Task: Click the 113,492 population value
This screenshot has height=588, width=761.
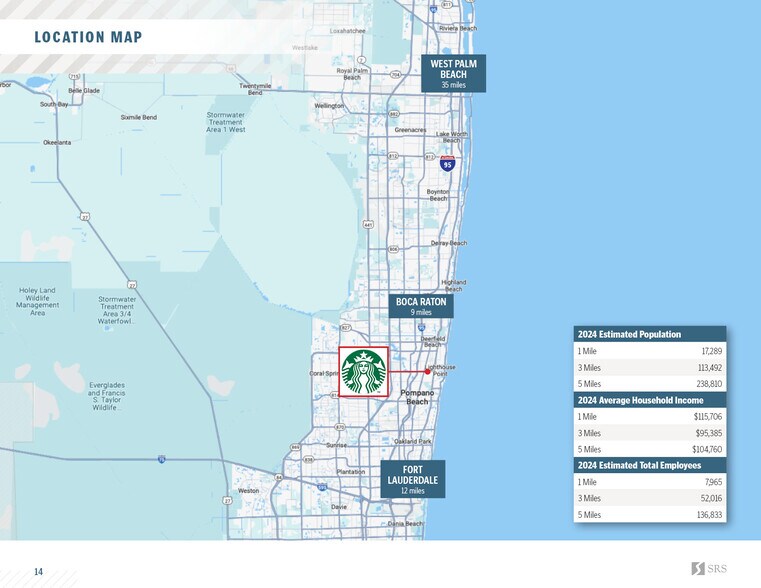Action: pos(710,367)
